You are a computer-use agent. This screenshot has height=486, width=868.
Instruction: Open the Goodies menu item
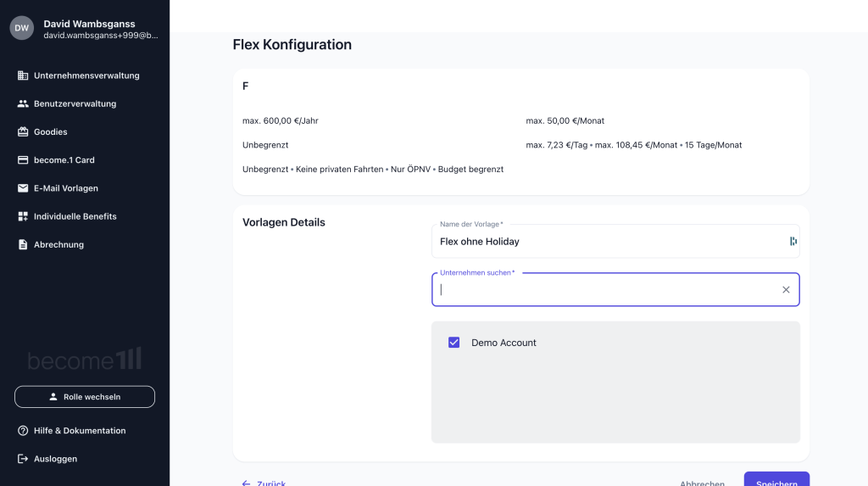[x=51, y=131]
